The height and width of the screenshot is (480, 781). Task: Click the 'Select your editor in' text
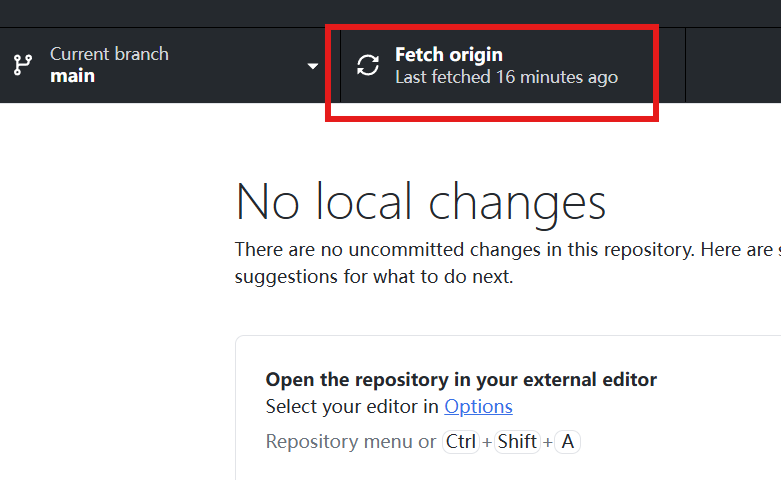[352, 406]
